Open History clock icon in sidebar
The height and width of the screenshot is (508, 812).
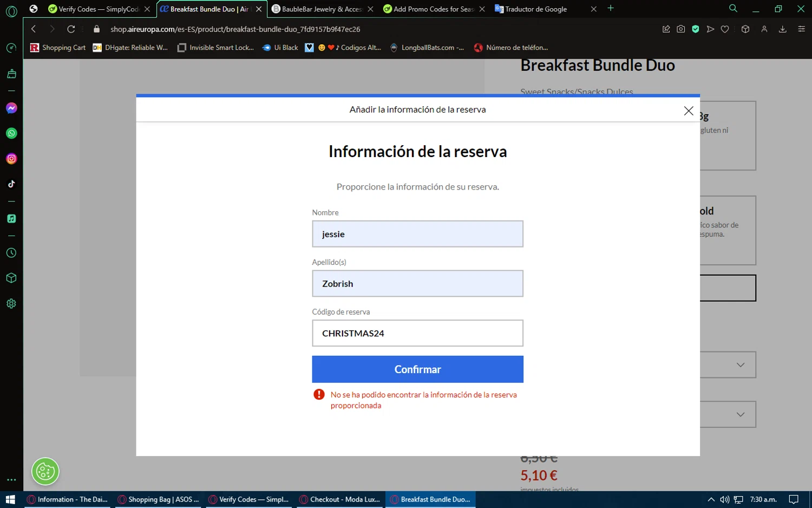pyautogui.click(x=11, y=253)
